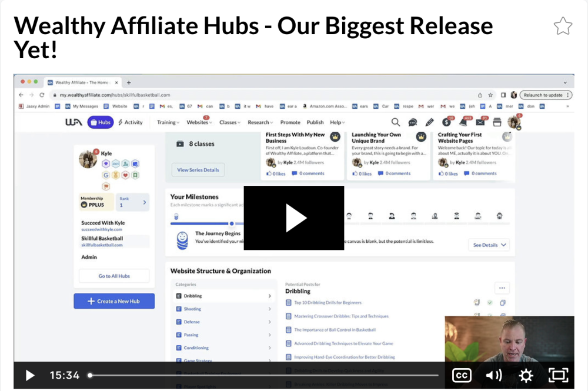This screenshot has width=588, height=391.
Task: Open the Crafting Your First Website Pages class
Action: tap(475, 156)
